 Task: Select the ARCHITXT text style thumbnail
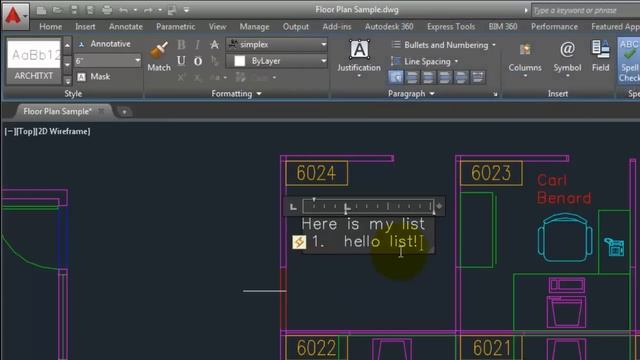tap(33, 61)
